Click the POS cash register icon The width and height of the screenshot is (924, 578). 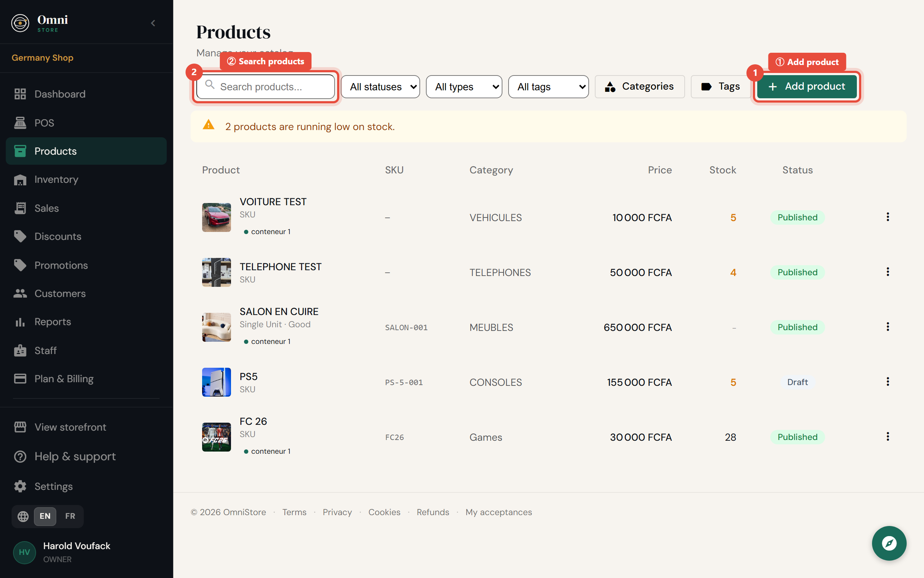coord(20,123)
